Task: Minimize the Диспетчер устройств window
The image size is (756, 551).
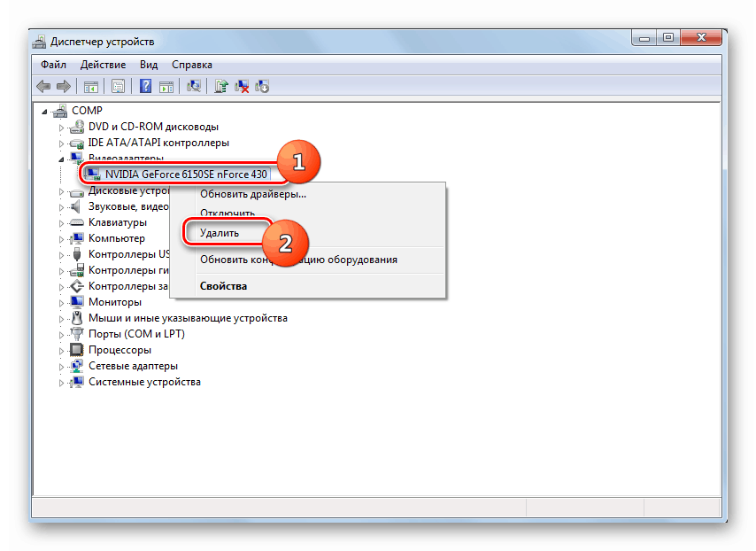Action: click(644, 37)
